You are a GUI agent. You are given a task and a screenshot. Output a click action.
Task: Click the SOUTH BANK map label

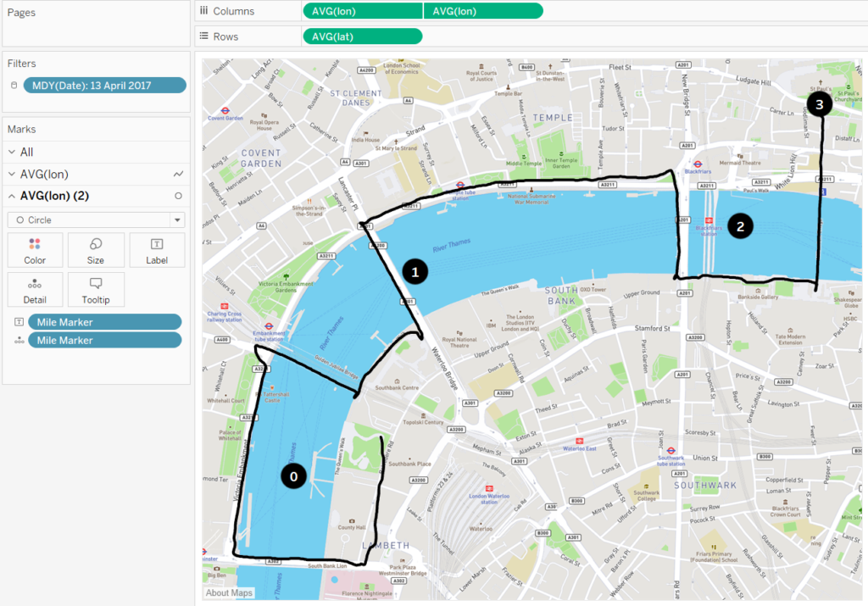point(561,296)
